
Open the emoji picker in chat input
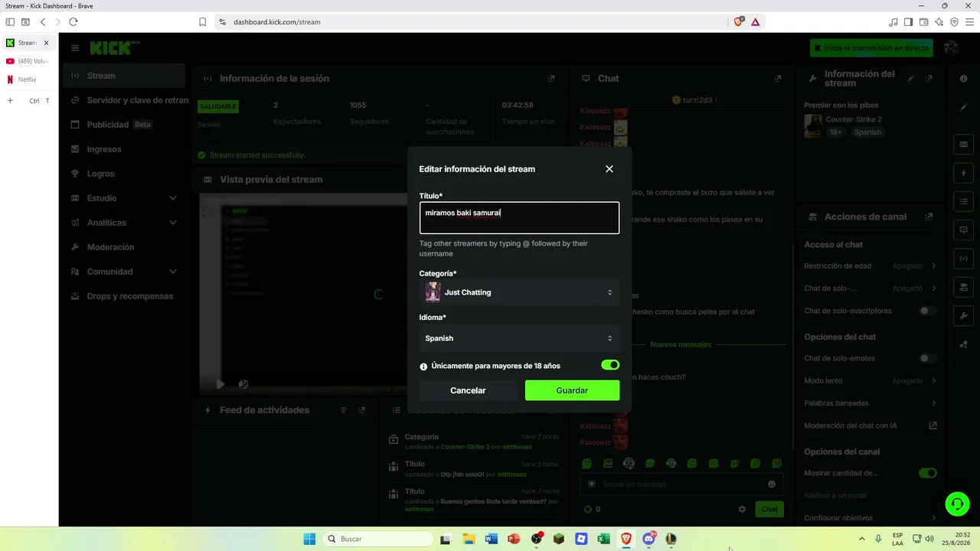[772, 484]
